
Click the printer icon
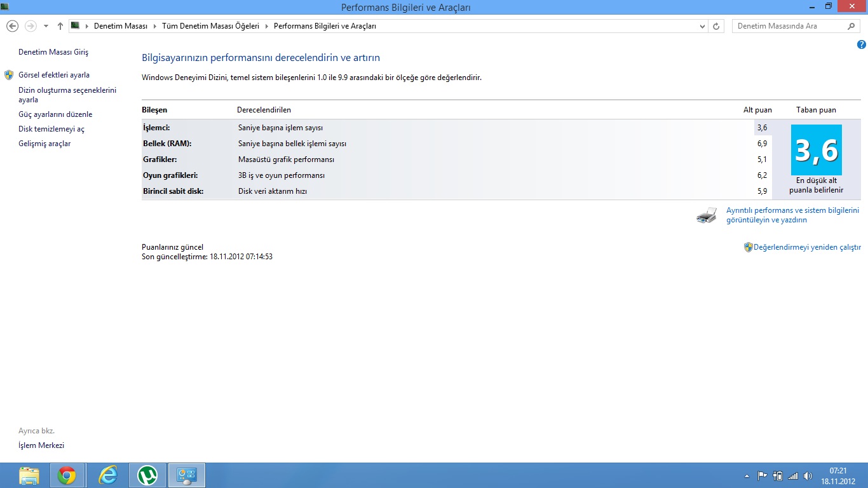(x=707, y=215)
